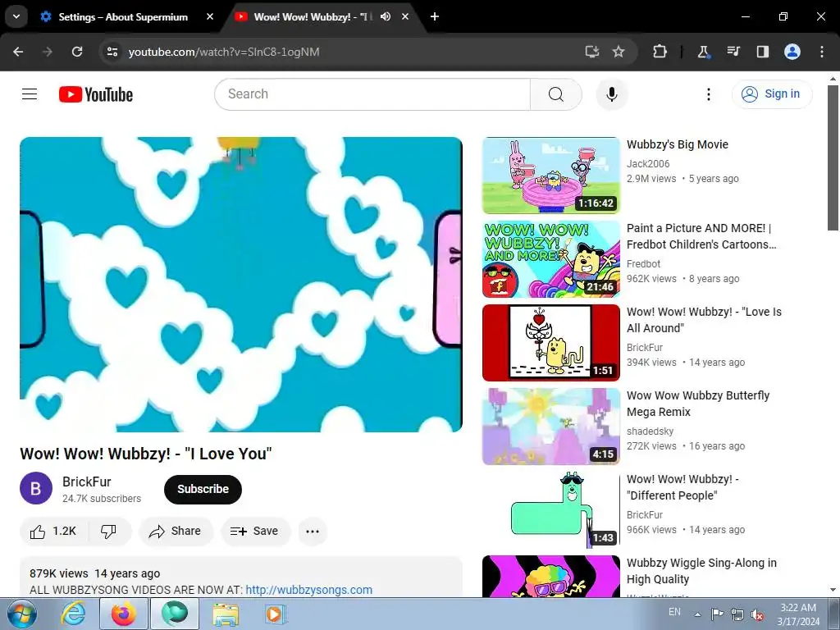Open Firefox from the taskbar
Screen dimensions: 840x630
123,614
